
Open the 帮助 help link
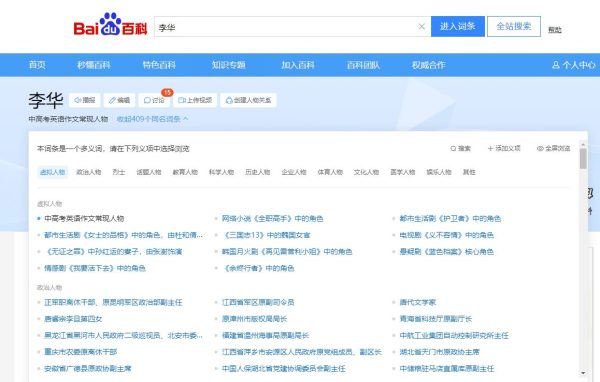point(554,29)
